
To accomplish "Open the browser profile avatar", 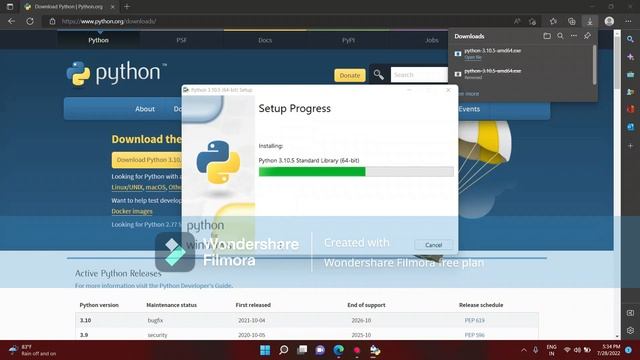I will (609, 21).
